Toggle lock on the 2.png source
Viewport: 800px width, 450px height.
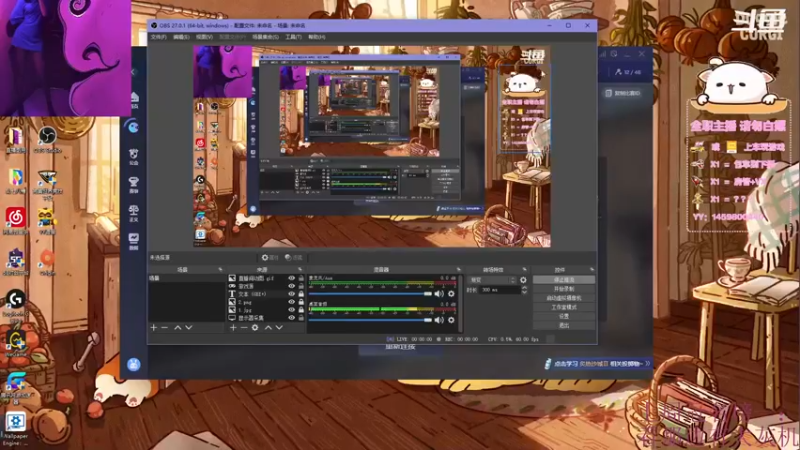point(301,302)
